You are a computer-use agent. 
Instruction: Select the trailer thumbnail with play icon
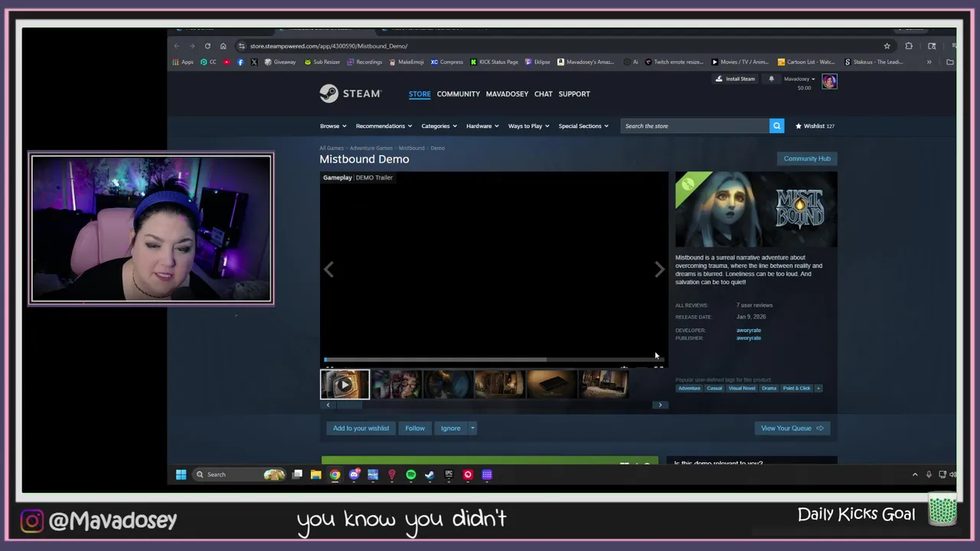(345, 385)
